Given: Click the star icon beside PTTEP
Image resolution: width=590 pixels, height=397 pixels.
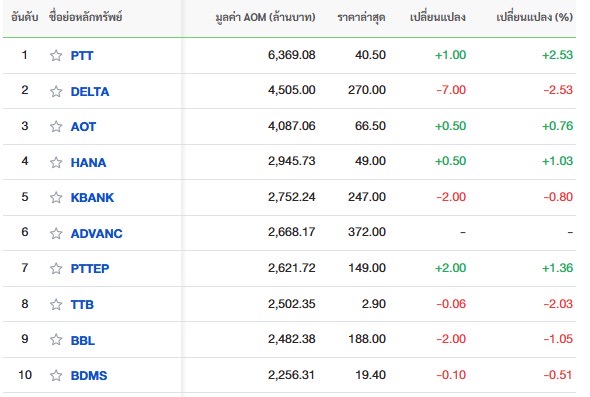Looking at the screenshot, I should [56, 269].
